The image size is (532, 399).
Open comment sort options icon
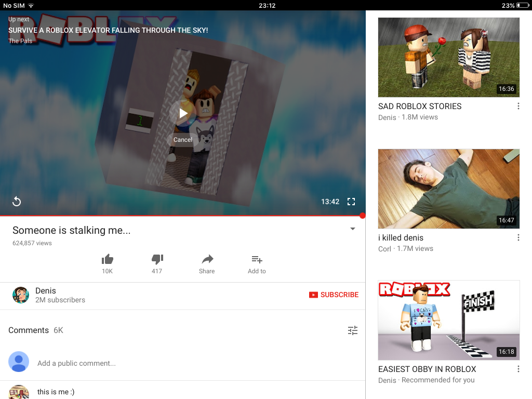(353, 330)
